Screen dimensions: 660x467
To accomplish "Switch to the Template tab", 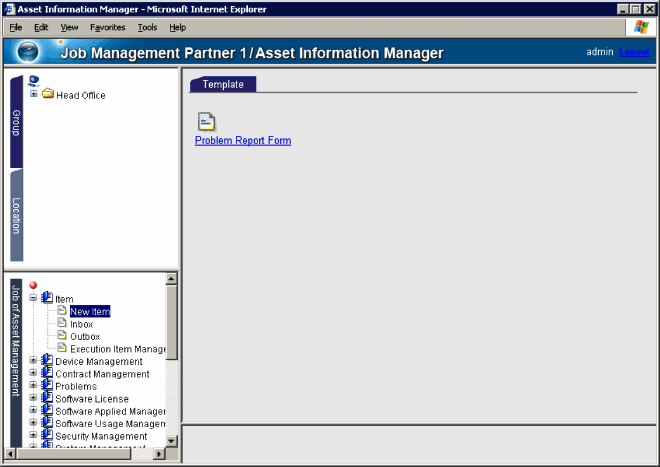I will pos(223,84).
